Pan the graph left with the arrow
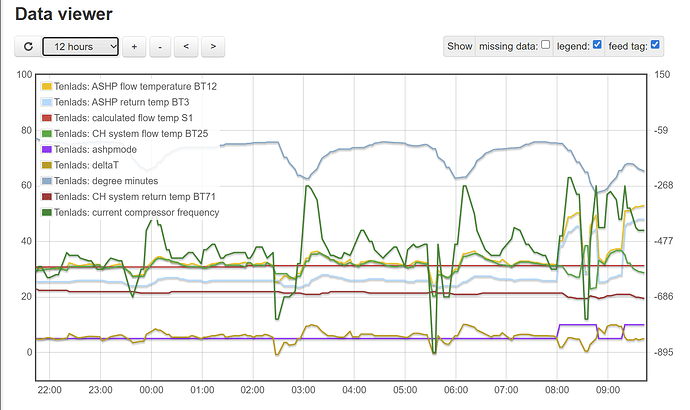690x410 pixels. pyautogui.click(x=187, y=46)
